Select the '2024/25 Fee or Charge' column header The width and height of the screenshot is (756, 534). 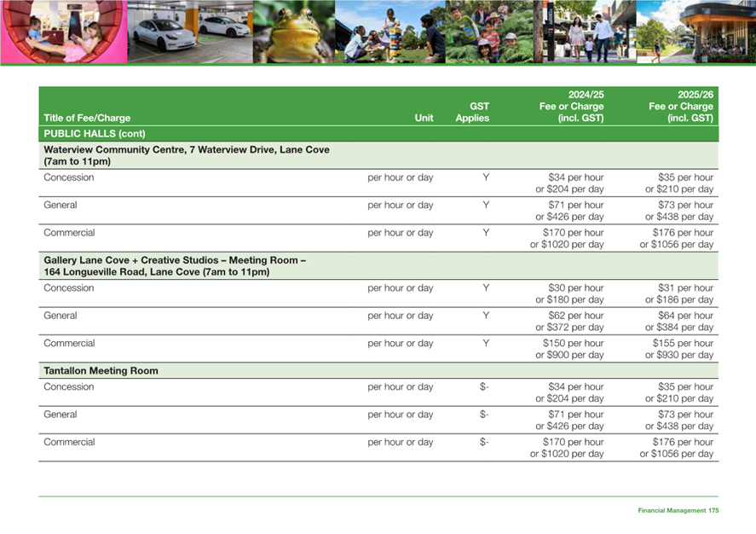tap(571, 106)
